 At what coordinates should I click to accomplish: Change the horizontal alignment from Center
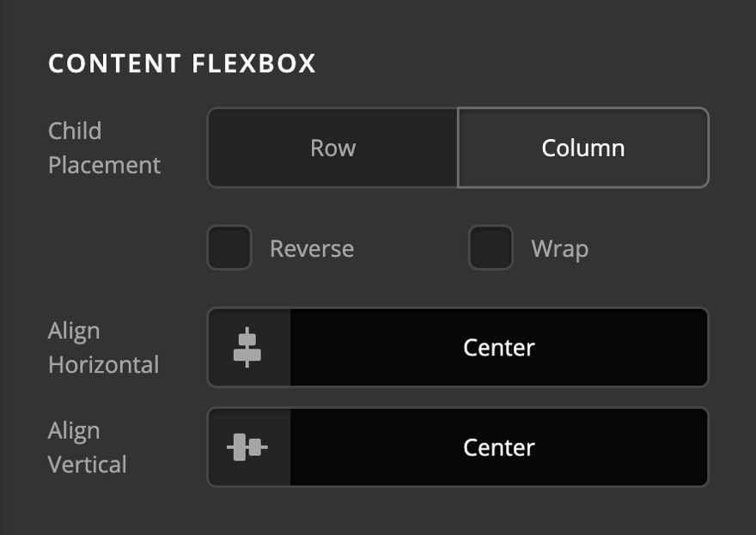point(498,347)
